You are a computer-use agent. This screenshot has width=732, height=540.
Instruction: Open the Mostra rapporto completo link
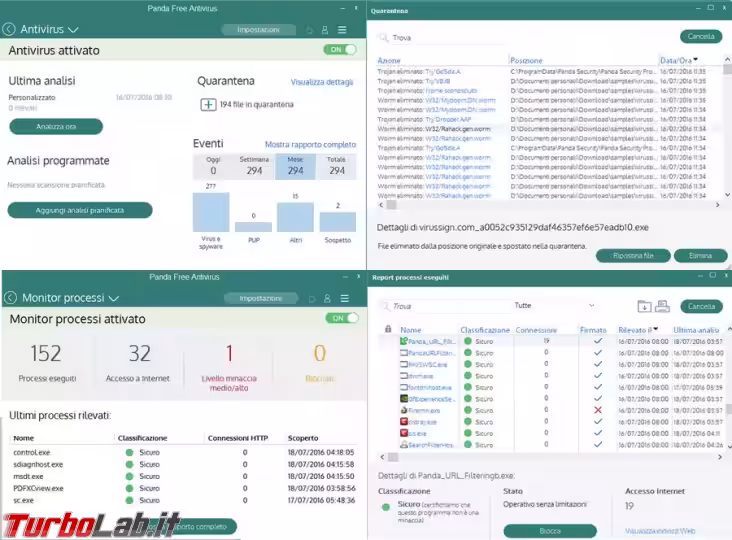pyautogui.click(x=310, y=145)
